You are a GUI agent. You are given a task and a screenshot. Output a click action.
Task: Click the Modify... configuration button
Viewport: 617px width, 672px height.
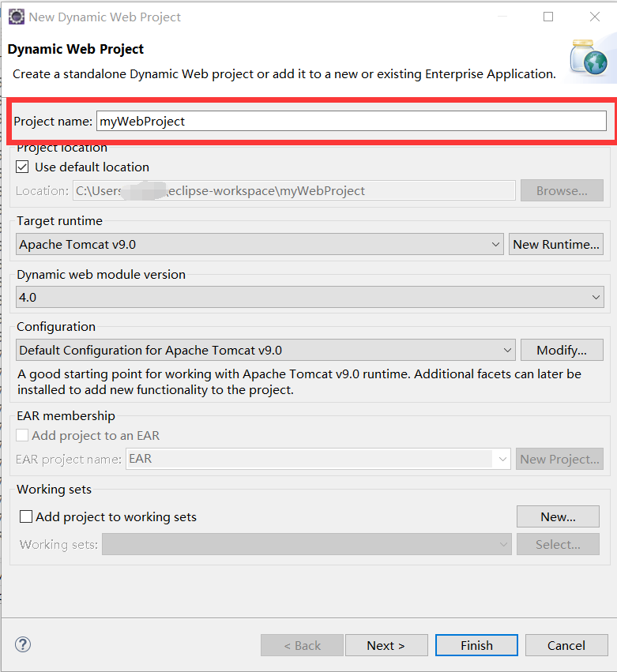pos(562,350)
